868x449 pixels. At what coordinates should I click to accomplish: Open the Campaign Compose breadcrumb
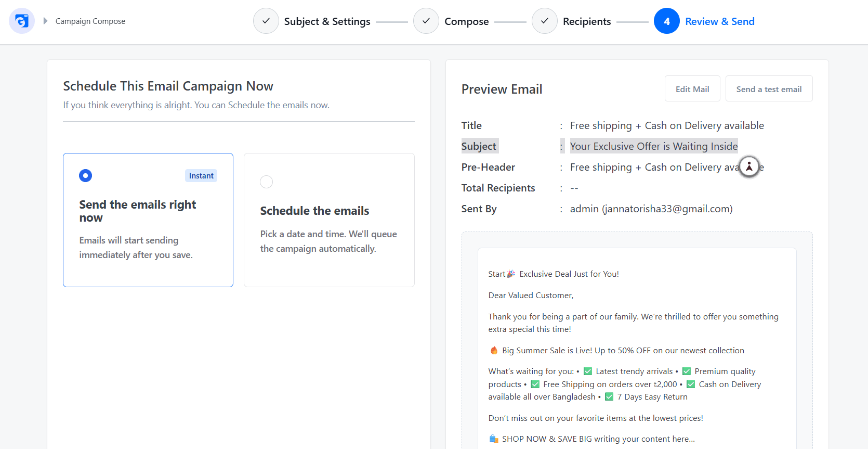click(90, 21)
